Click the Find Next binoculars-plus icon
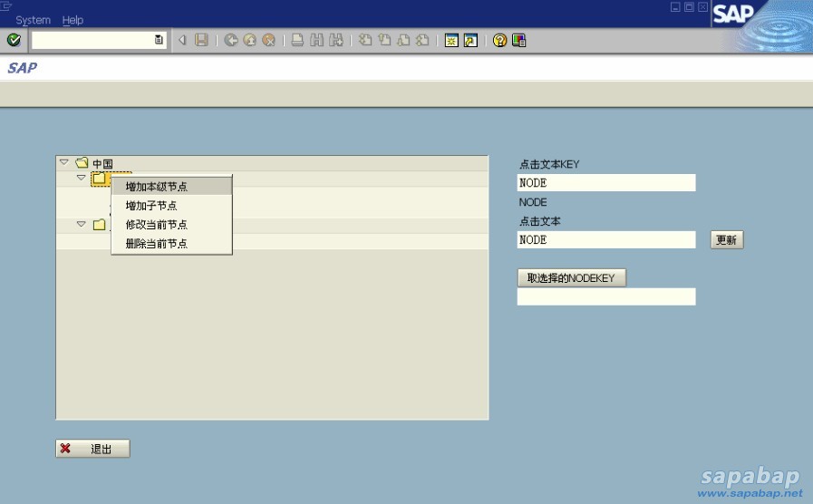The width and height of the screenshot is (813, 504). (x=336, y=40)
